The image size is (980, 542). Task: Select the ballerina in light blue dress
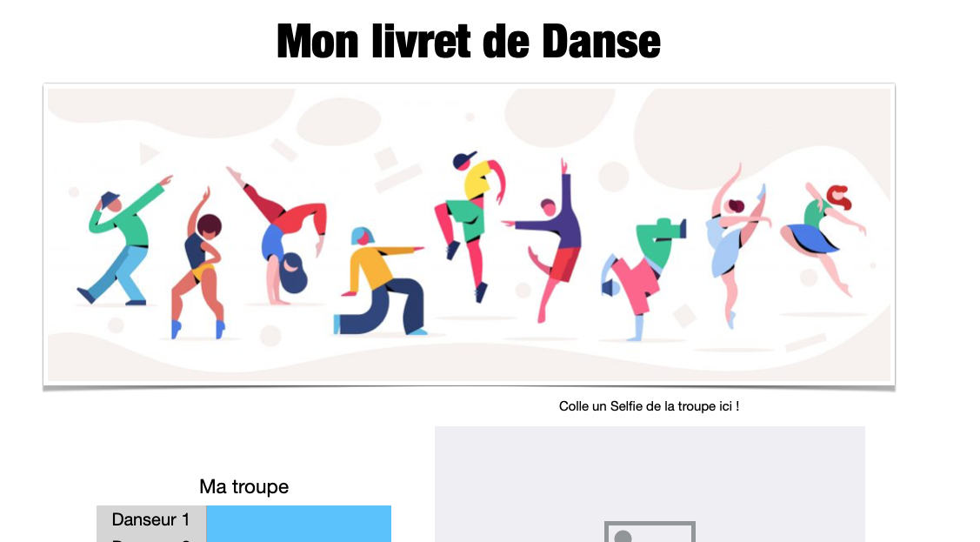737,245
